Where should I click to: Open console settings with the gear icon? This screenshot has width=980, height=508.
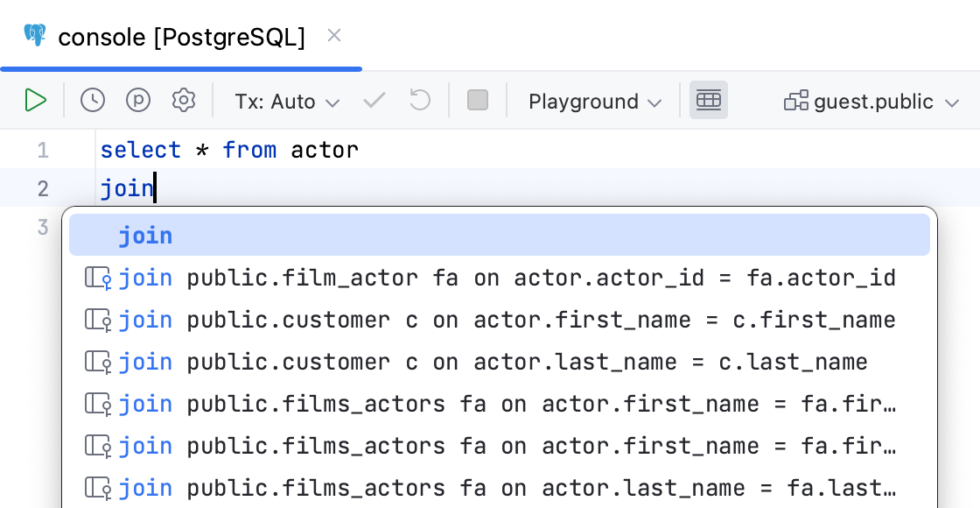[x=184, y=100]
